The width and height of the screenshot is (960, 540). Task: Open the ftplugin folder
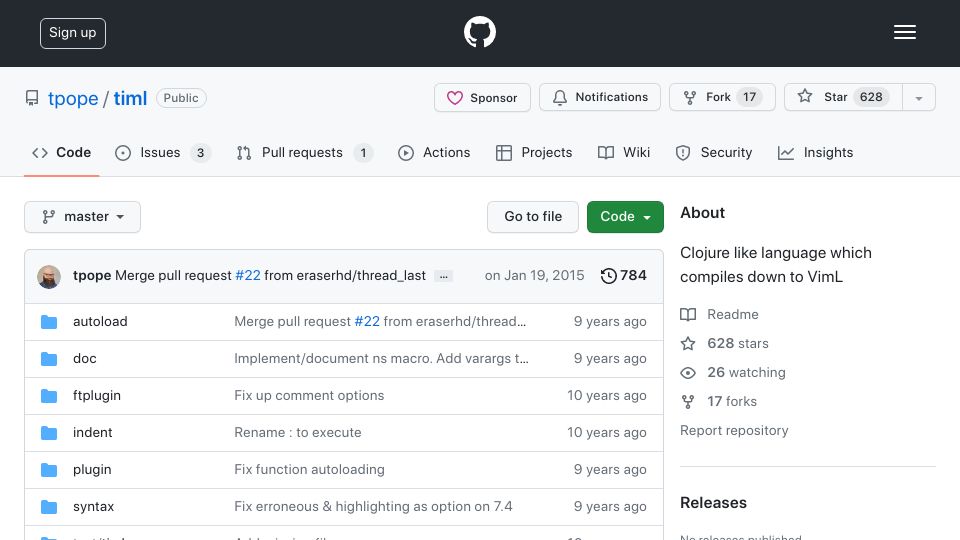[x=97, y=396]
